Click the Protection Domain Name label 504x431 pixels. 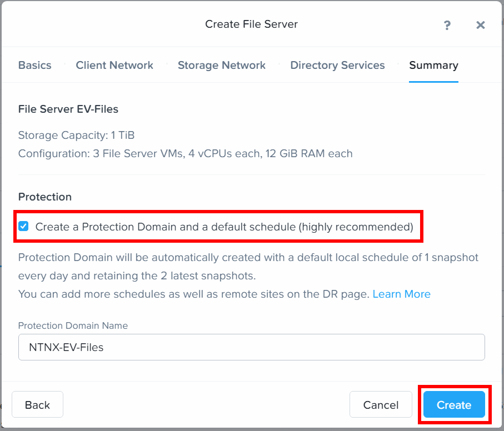tap(73, 325)
